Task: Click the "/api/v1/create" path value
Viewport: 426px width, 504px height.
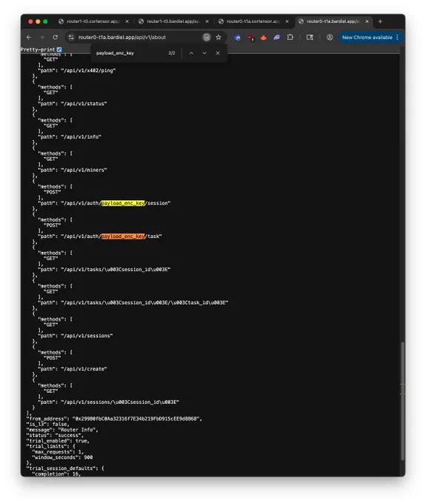Action: 84,368
